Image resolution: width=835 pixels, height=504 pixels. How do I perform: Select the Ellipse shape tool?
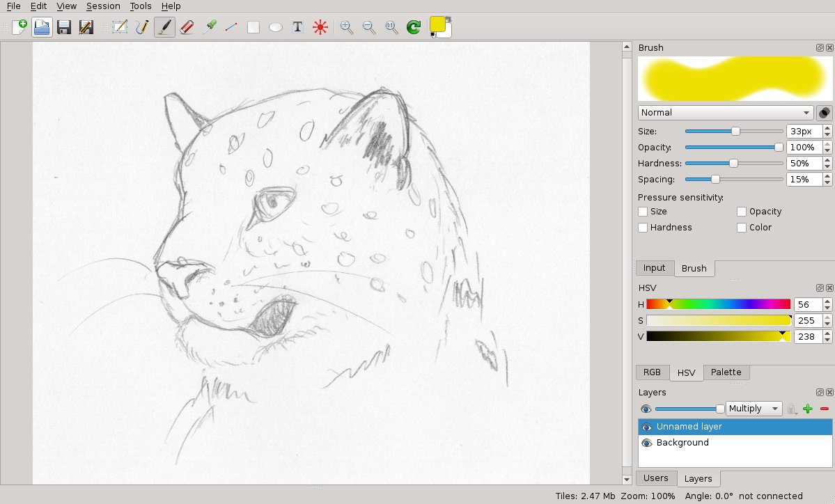(x=276, y=27)
